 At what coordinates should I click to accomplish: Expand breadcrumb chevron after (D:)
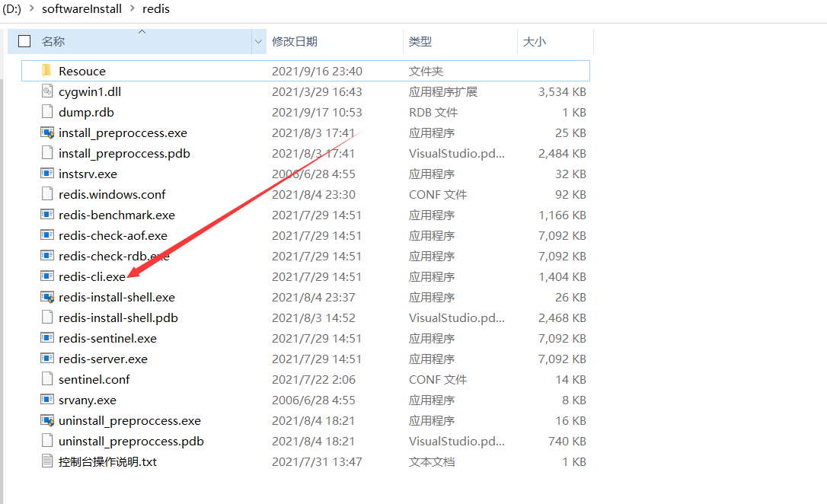coord(32,8)
